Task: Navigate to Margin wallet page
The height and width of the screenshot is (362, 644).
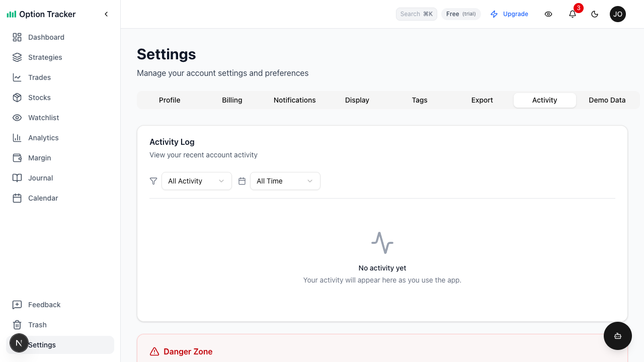Action: 39,158
